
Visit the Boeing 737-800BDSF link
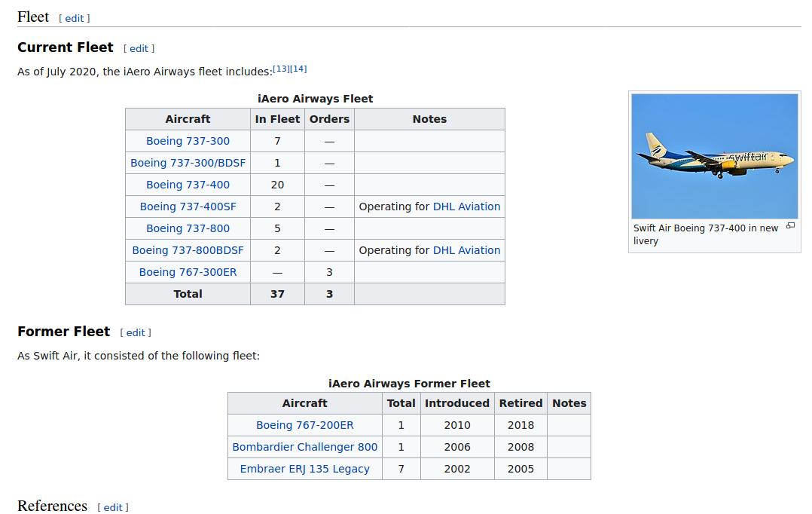click(188, 249)
